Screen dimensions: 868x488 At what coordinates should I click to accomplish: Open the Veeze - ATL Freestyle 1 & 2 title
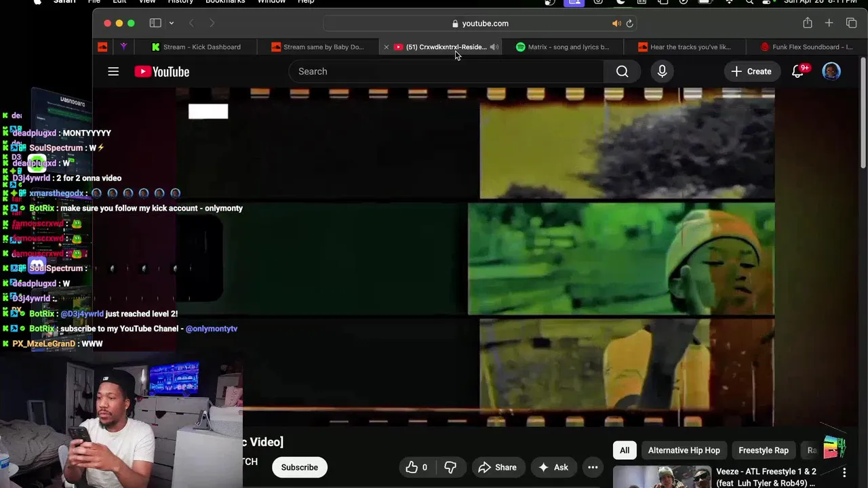(766, 477)
